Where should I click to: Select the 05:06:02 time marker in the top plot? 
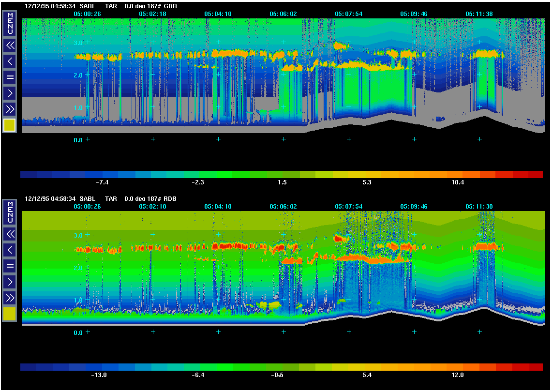point(283,14)
